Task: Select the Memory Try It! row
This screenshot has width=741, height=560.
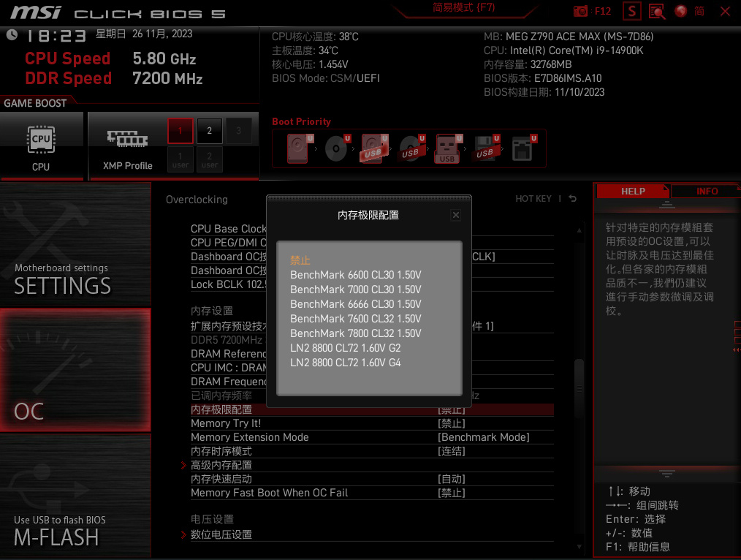Action: point(372,423)
